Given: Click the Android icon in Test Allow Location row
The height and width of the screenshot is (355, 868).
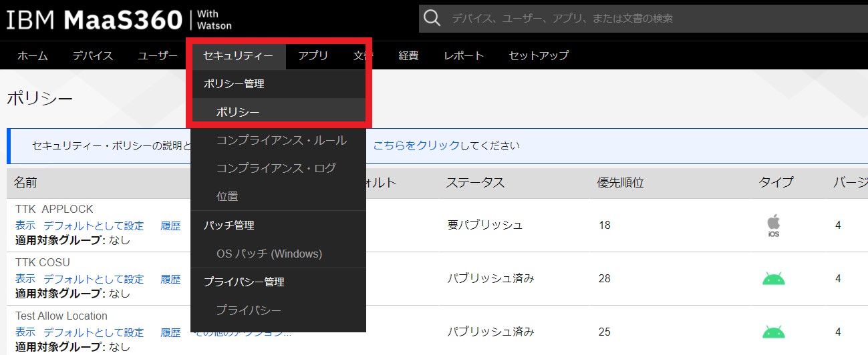Looking at the screenshot, I should [773, 332].
